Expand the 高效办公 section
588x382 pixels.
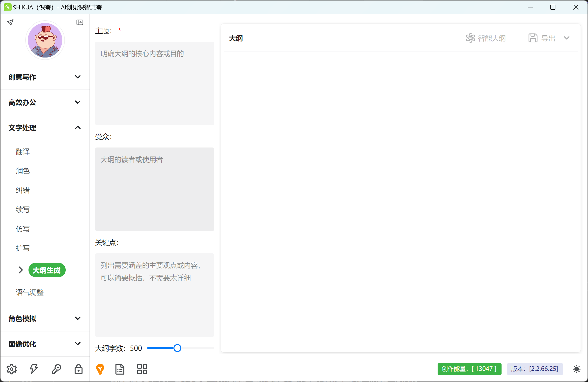(45, 102)
